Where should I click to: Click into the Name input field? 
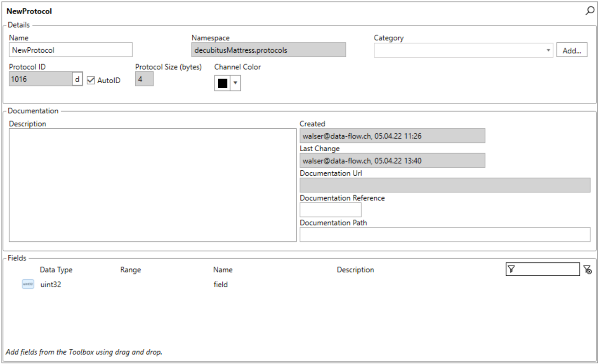[71, 50]
